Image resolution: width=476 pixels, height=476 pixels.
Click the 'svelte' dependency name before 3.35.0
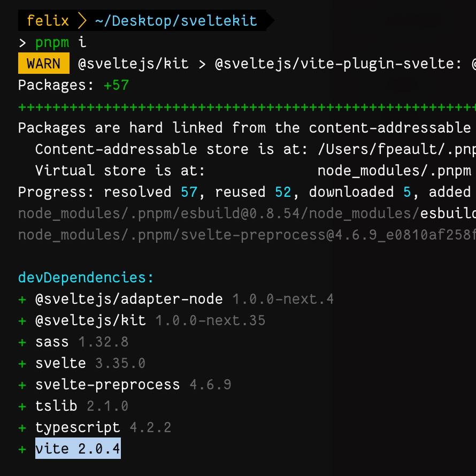tap(61, 363)
